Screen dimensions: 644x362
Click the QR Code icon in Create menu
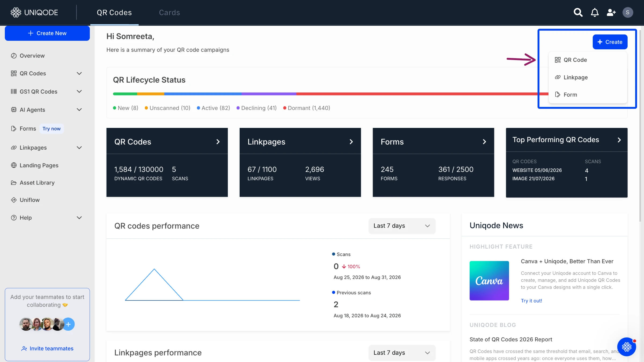point(558,60)
